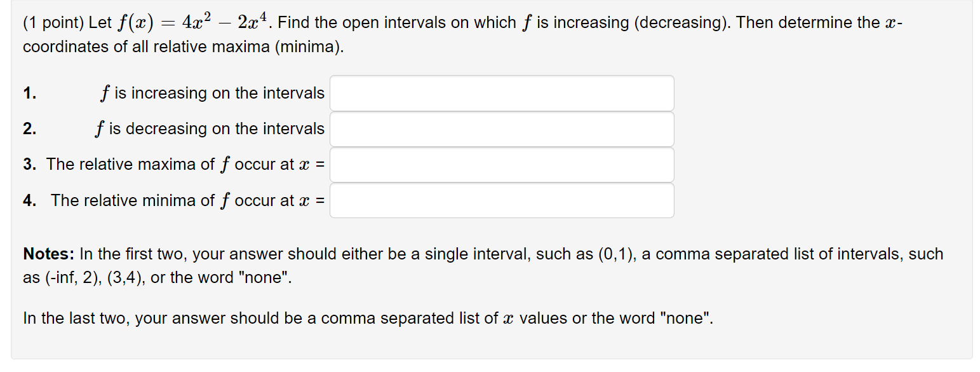Click the label 'f is decreasing on the intervals'
980x372 pixels.
coord(212,128)
